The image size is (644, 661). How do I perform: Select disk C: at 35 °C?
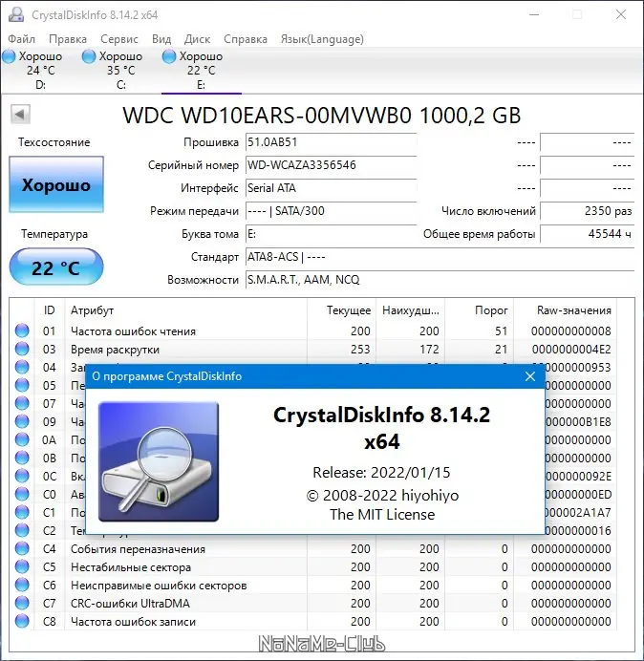[x=121, y=70]
